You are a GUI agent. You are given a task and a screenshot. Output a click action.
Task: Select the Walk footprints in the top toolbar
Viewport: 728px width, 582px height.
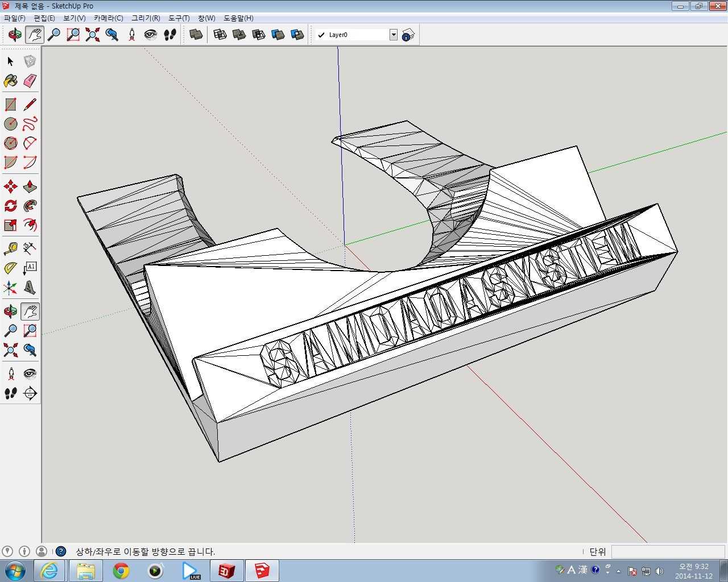(x=170, y=35)
